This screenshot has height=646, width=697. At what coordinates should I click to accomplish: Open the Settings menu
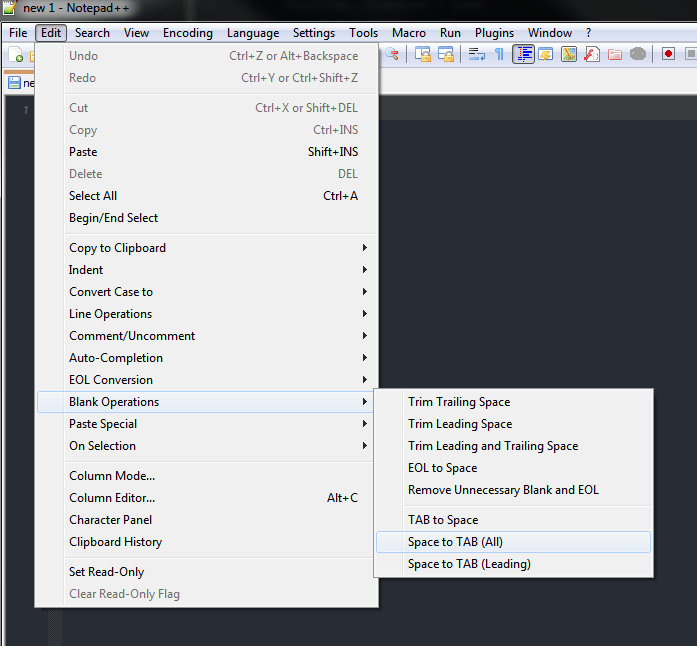point(314,33)
